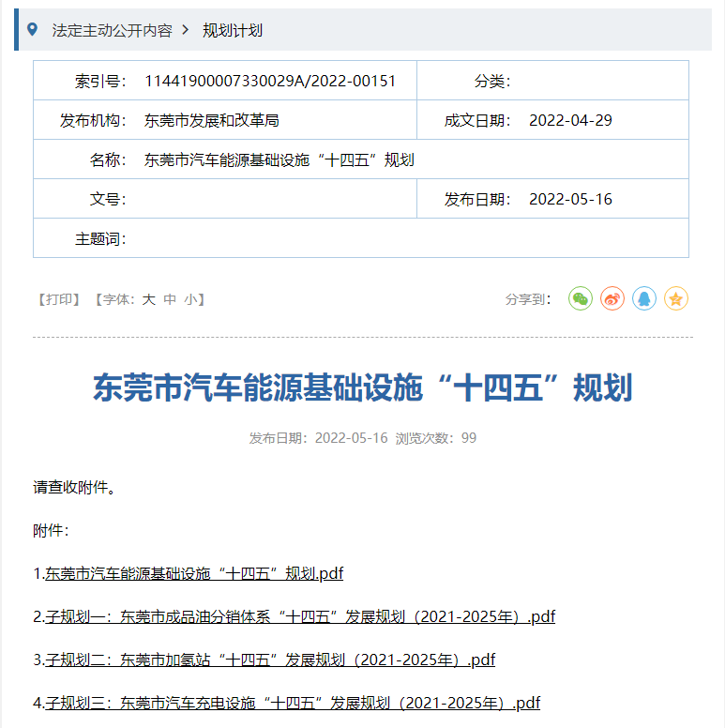
Task: Set font size to 小 (small)
Action: pyautogui.click(x=190, y=300)
